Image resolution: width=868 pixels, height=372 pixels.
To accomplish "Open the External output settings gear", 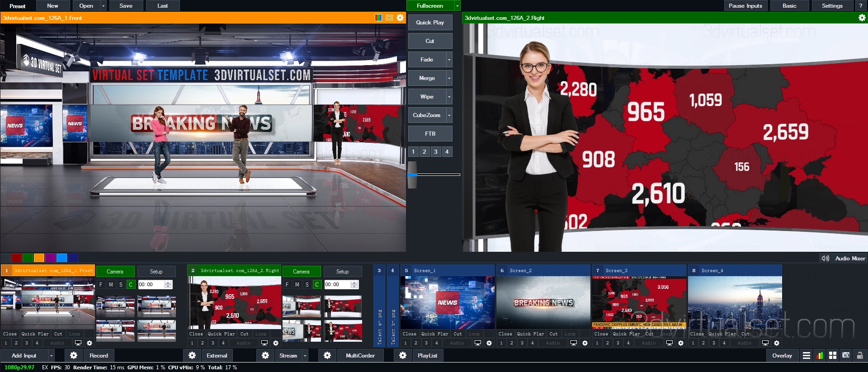I will point(192,356).
